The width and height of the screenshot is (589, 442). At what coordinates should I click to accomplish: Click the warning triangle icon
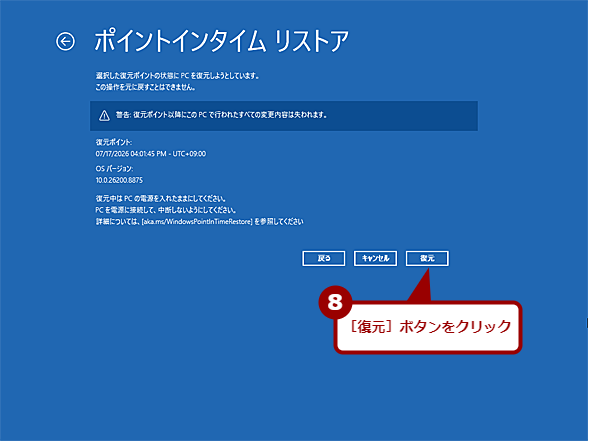[x=104, y=116]
